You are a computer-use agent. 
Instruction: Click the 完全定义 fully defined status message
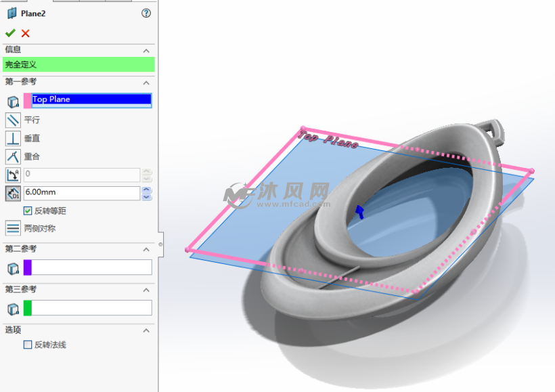pyautogui.click(x=79, y=64)
